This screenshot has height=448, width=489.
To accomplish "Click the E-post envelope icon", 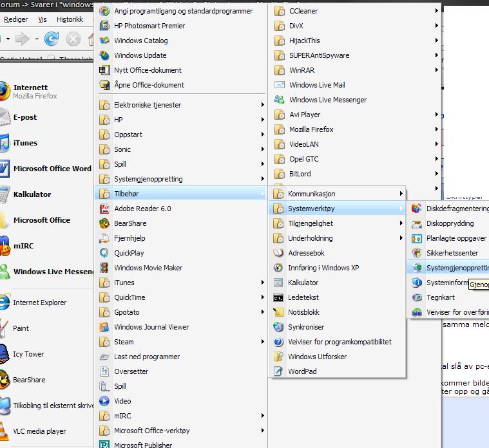I will [x=5, y=117].
